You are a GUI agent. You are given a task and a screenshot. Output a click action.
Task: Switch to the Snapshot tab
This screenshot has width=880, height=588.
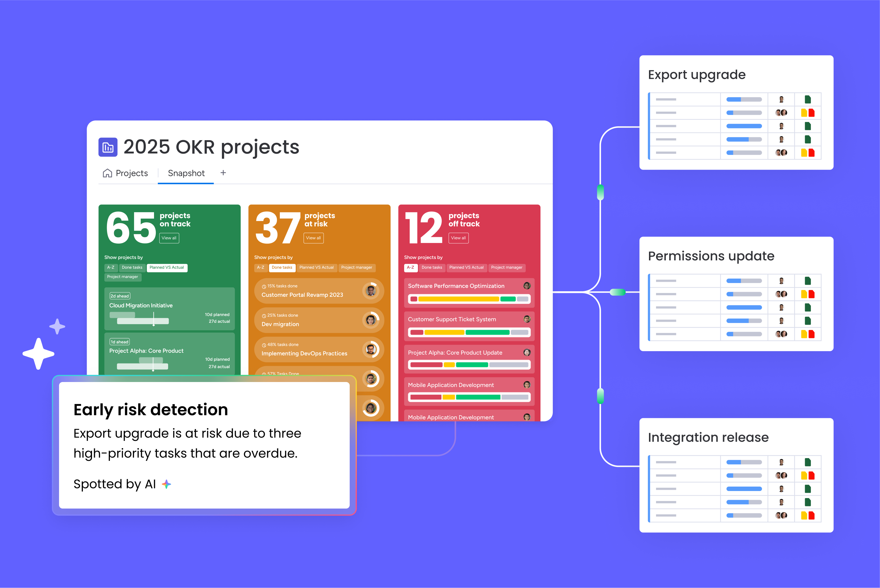[x=186, y=173]
